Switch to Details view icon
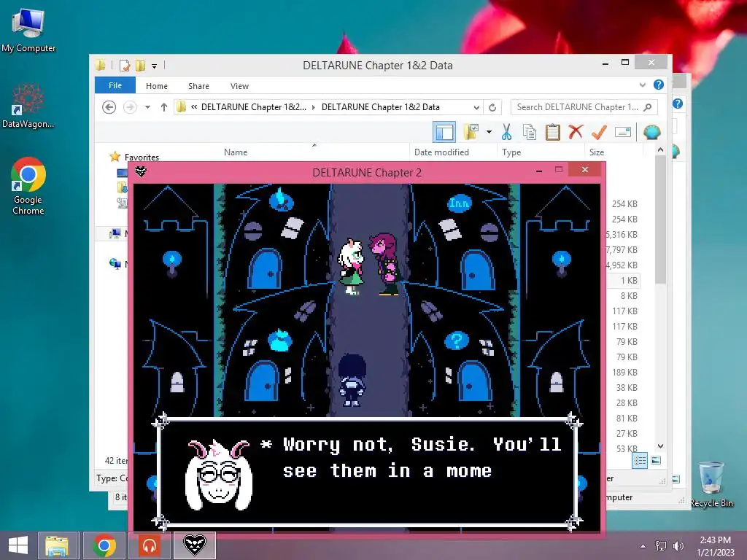The image size is (747, 560). (640, 461)
